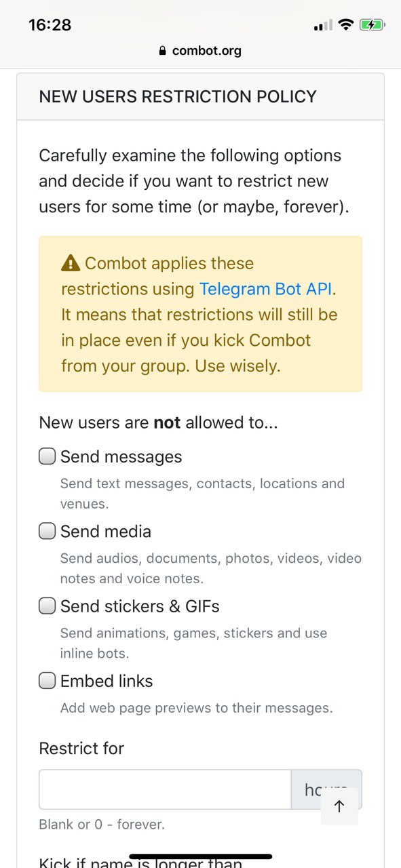Focus the Restrict for hours input field
This screenshot has height=868, width=401.
pos(165,789)
